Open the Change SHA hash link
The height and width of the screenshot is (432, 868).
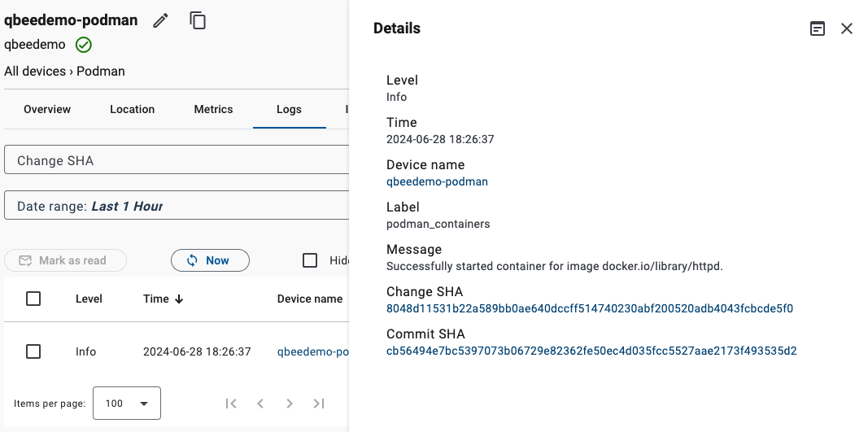click(589, 309)
